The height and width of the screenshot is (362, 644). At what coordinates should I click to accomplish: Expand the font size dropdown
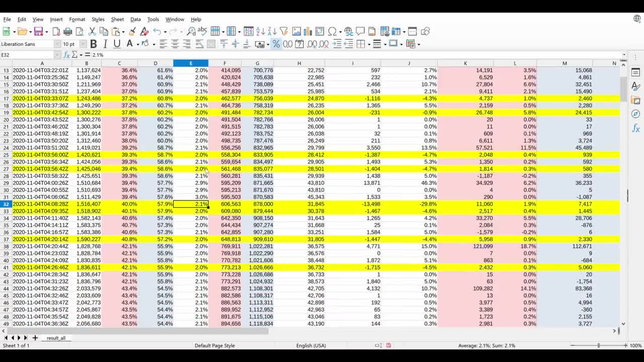point(84,44)
